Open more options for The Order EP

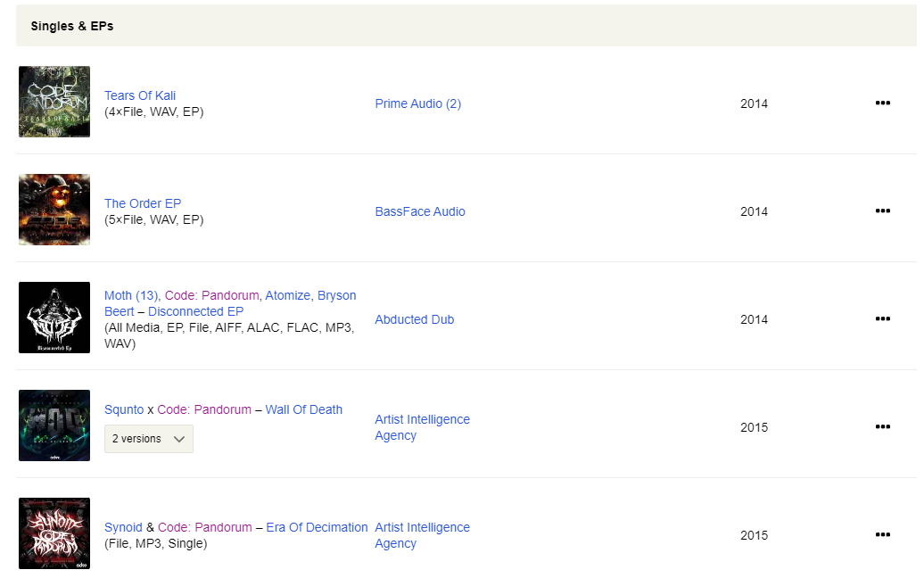tap(882, 211)
